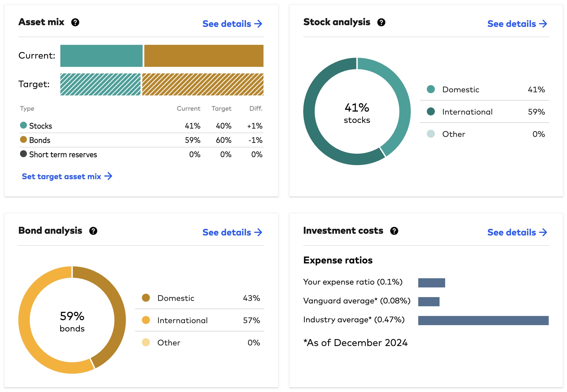View See details for Bond analysis
Viewport: 567px width, 392px height.
click(x=232, y=232)
